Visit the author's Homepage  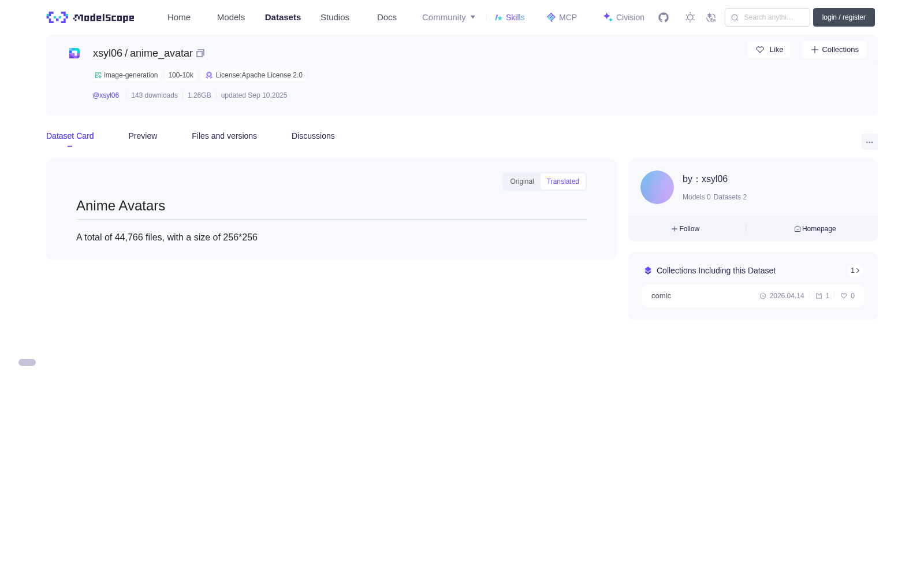pyautogui.click(x=815, y=229)
